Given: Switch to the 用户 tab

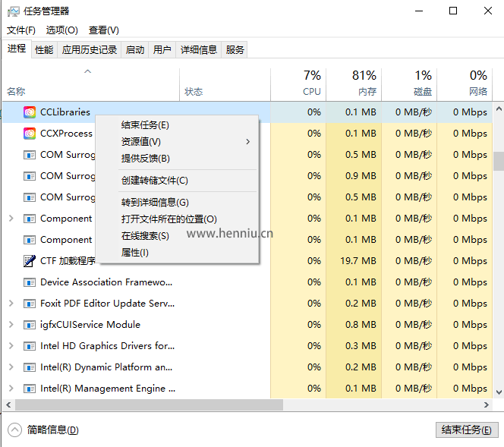Looking at the screenshot, I should coord(162,50).
